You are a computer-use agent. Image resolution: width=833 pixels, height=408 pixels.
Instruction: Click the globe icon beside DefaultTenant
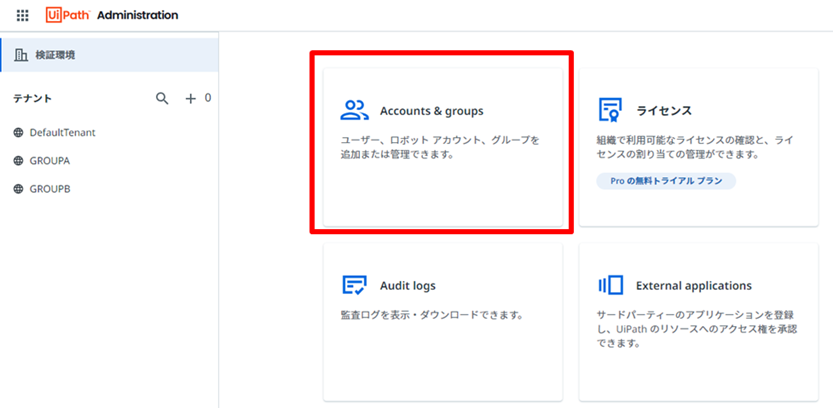[x=19, y=133]
